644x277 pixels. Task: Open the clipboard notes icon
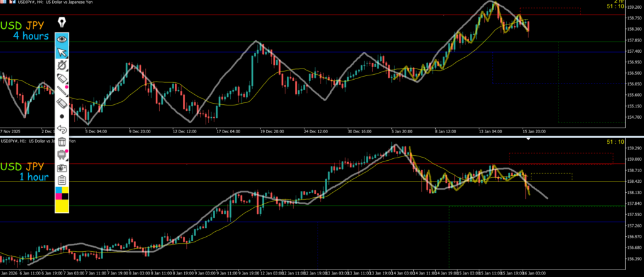[62, 180]
